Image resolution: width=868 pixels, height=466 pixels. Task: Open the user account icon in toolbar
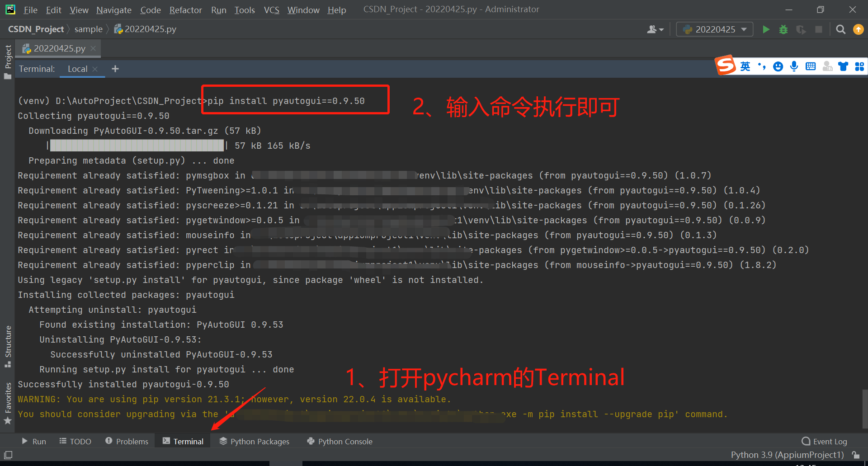pyautogui.click(x=655, y=29)
